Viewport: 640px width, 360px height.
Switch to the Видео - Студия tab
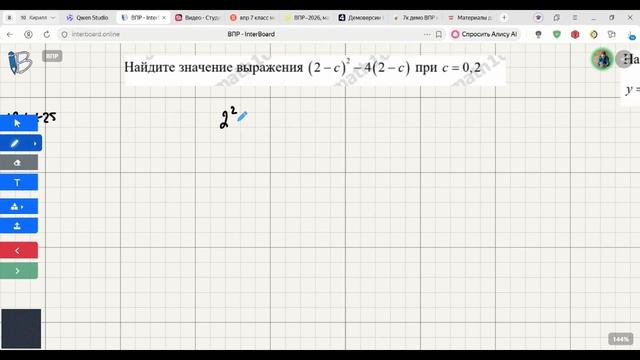tap(198, 18)
